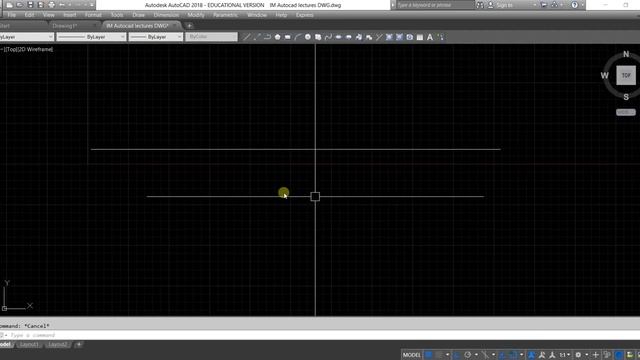Screen dimensions: 640x360
Task: Click the WCS box below ViewCube
Action: click(625, 112)
